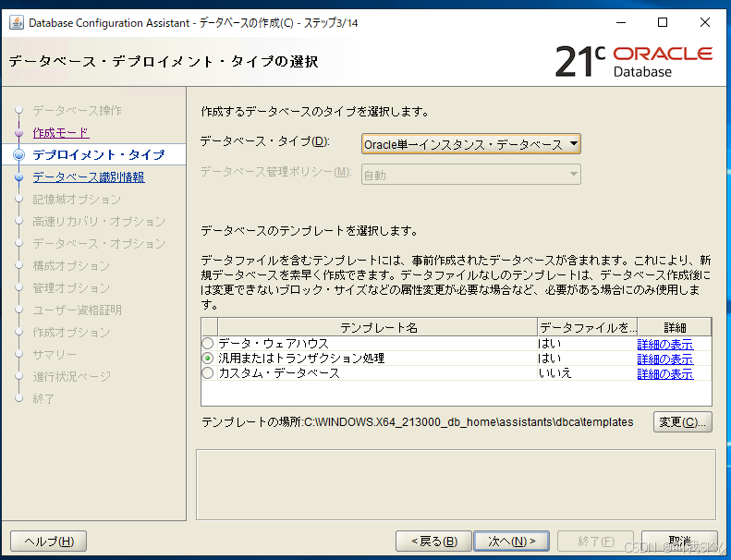The width and height of the screenshot is (731, 560).
Task: Click the データファイルを... column header
Action: 588,327
